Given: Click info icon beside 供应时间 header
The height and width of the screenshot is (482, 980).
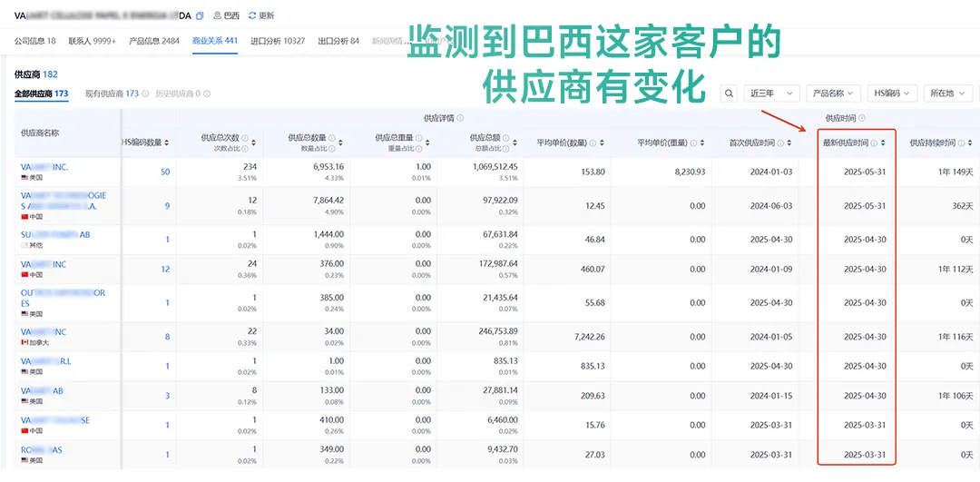Looking at the screenshot, I should [861, 117].
